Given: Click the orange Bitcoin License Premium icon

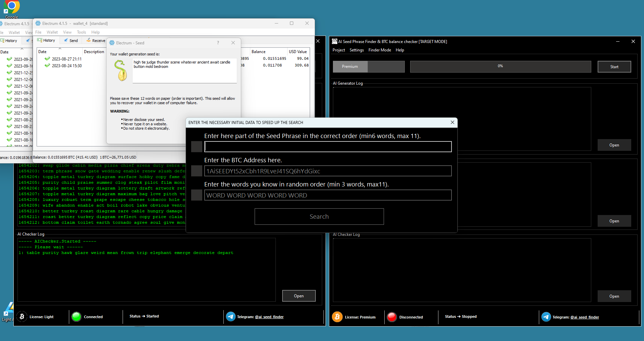Looking at the screenshot, I should coord(337,317).
